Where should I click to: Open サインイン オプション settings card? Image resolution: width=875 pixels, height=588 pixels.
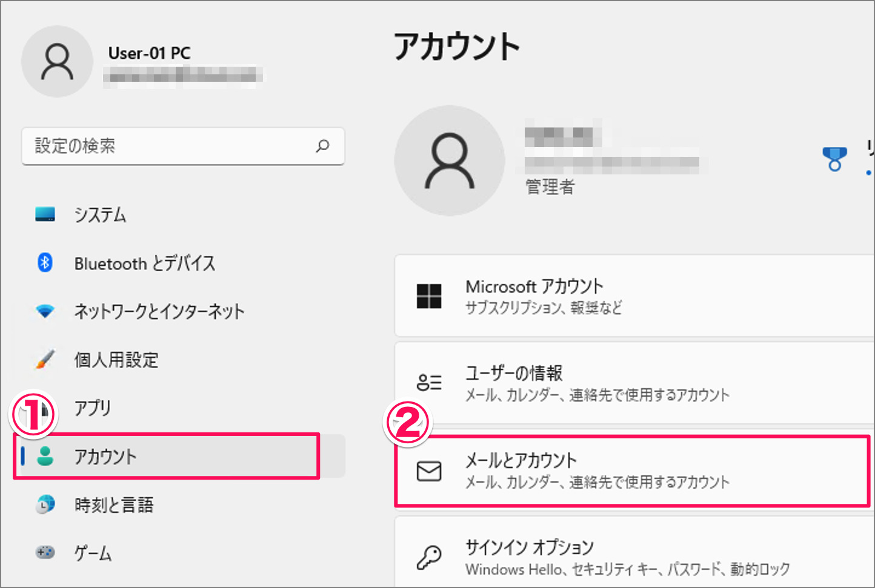pos(634,552)
